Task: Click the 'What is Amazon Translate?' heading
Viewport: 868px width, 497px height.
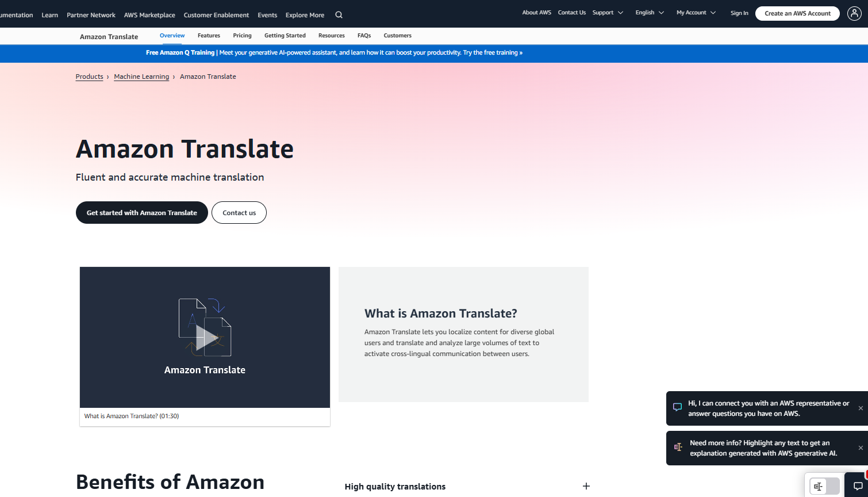Action: coord(441,314)
